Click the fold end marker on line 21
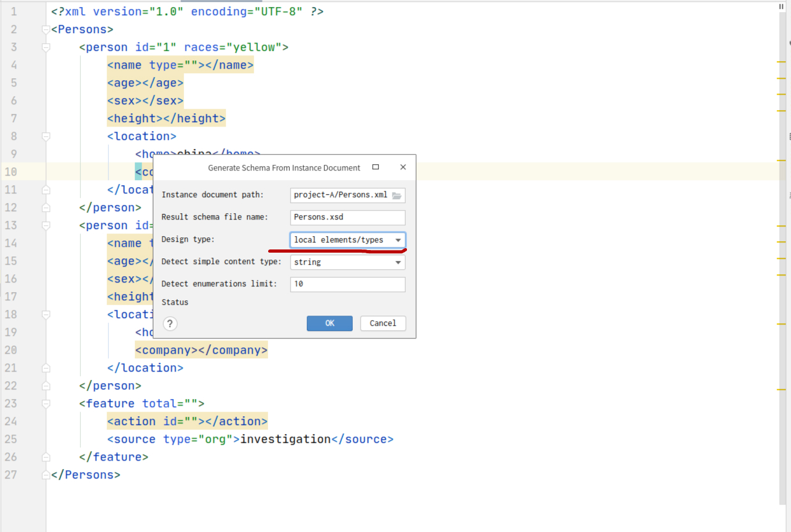 click(46, 368)
